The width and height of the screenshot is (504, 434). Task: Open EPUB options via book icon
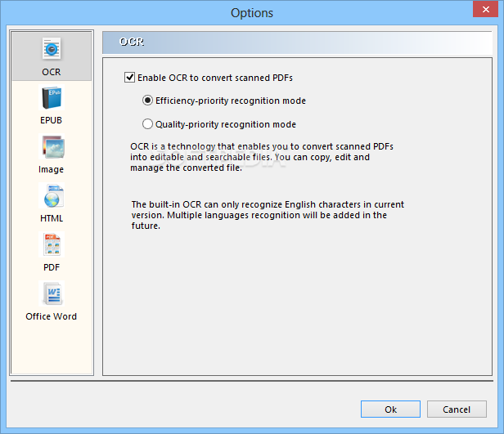[x=52, y=97]
